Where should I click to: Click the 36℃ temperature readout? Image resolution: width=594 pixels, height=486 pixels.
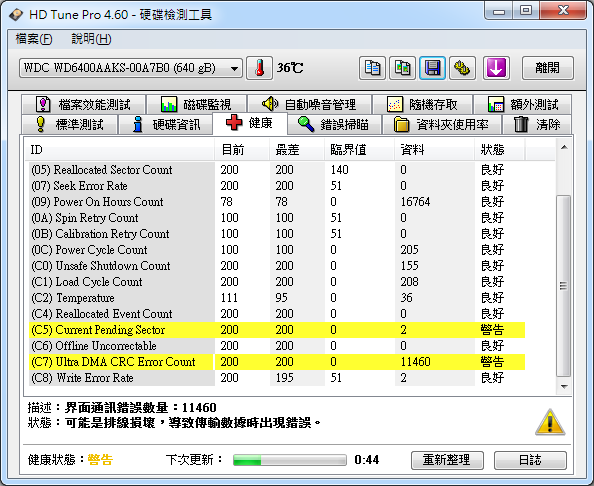pos(290,68)
